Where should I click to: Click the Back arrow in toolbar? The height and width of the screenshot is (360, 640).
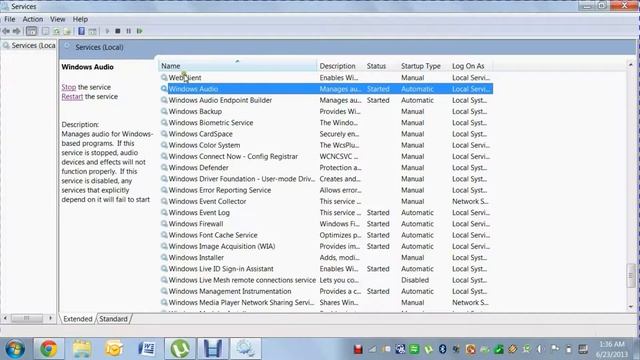point(6,31)
